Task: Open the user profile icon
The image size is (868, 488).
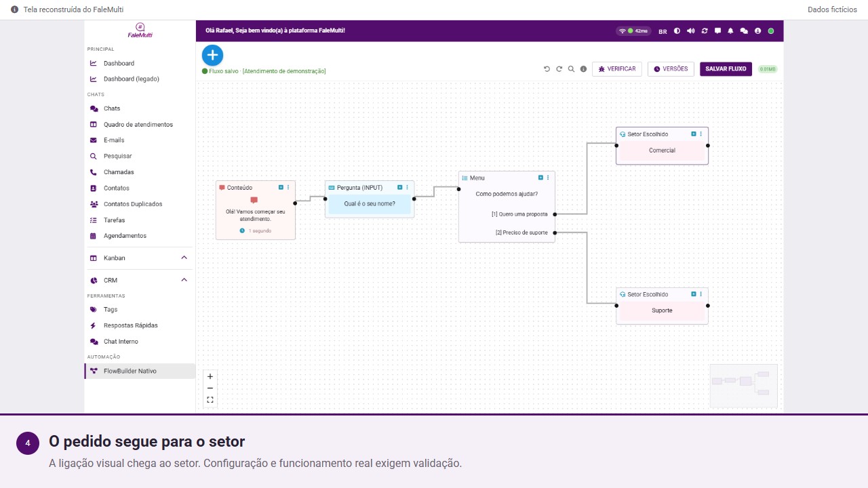Action: pyautogui.click(x=757, y=31)
